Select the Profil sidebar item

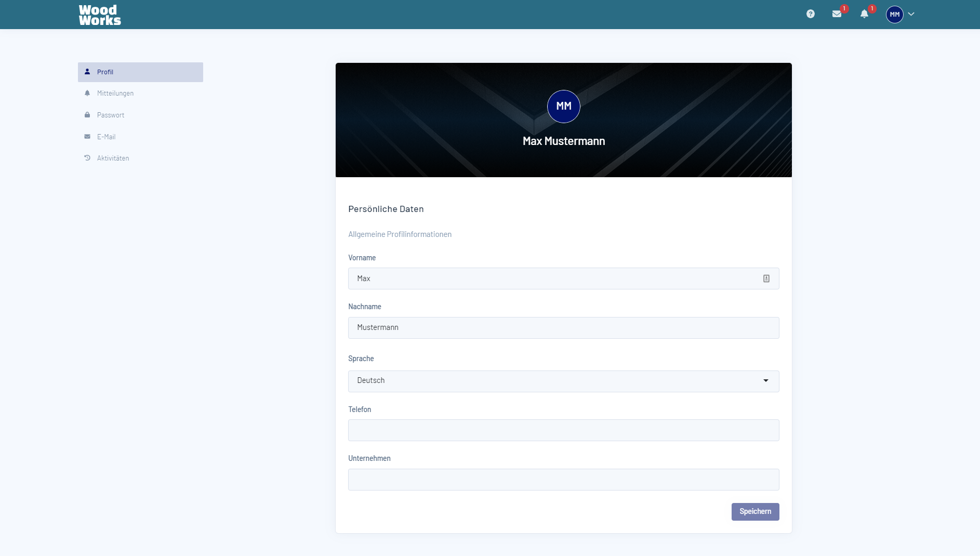140,72
